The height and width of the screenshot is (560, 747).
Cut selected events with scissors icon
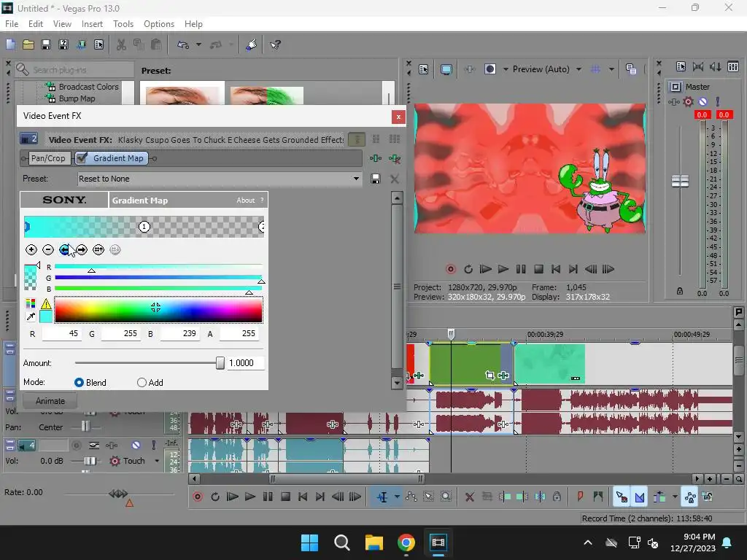click(x=122, y=44)
